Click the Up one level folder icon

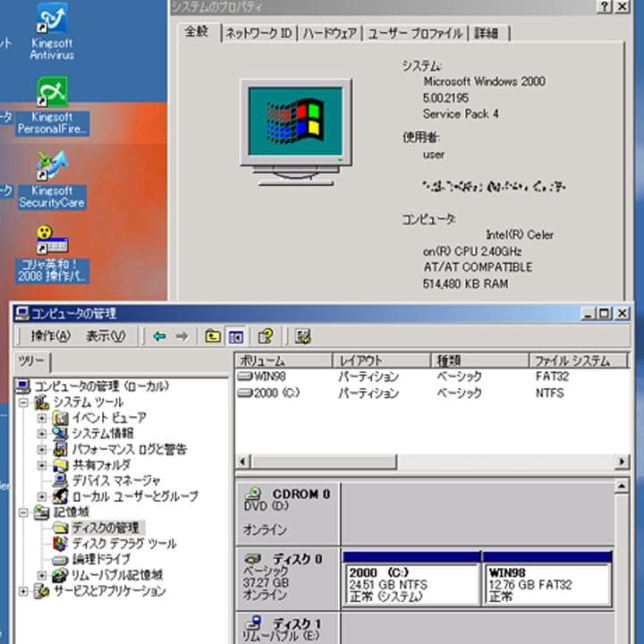click(x=213, y=336)
